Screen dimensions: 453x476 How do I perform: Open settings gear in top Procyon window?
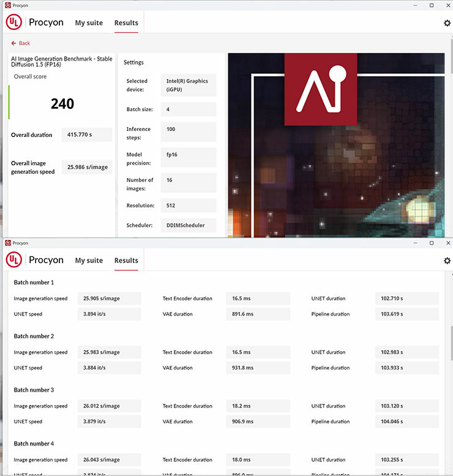(x=447, y=23)
